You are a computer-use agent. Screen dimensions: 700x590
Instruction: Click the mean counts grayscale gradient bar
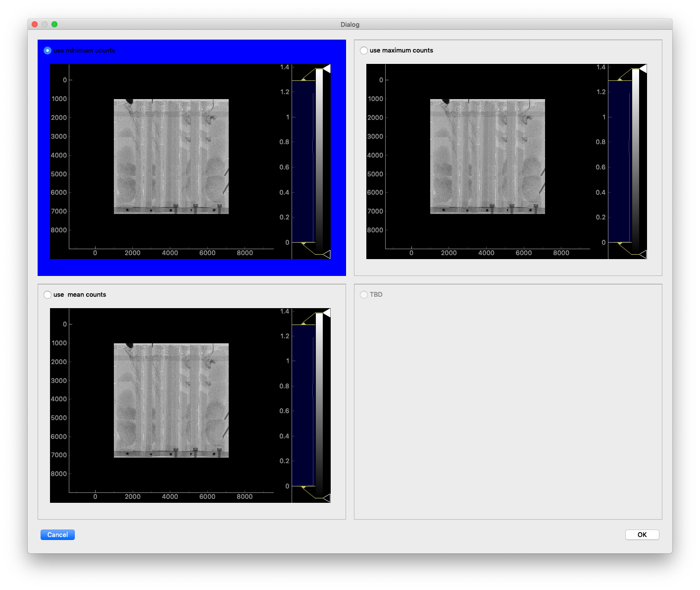point(319,405)
